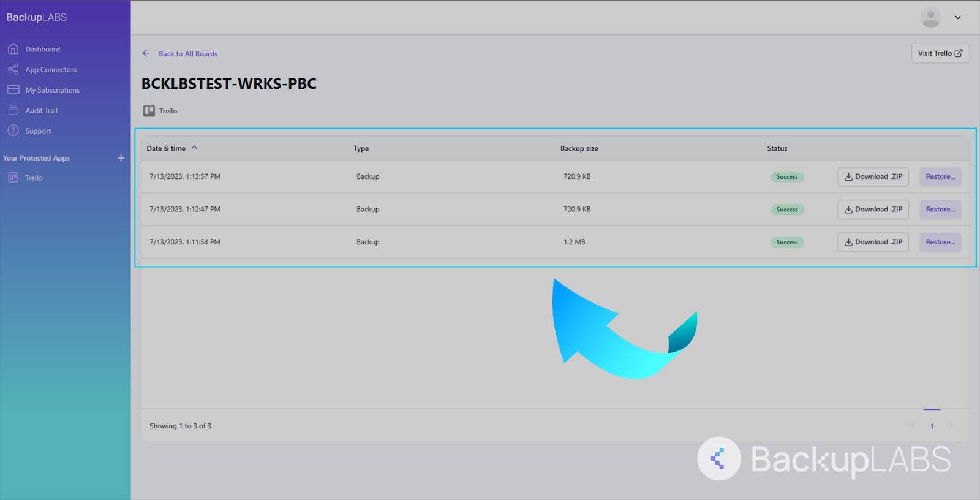Screen dimensions: 980x500
Task: Download .ZIP for the 1:13:57 PM backup
Action: tap(873, 176)
